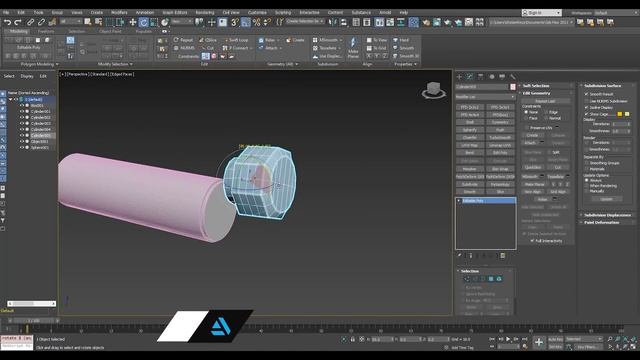Click the Mirror tool icon

coord(333,22)
